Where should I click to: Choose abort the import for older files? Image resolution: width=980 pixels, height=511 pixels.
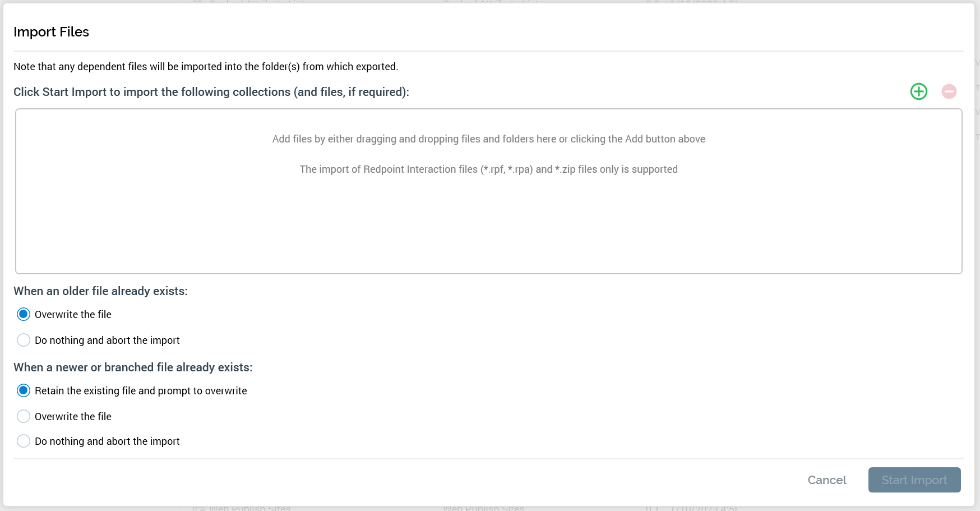tap(24, 340)
